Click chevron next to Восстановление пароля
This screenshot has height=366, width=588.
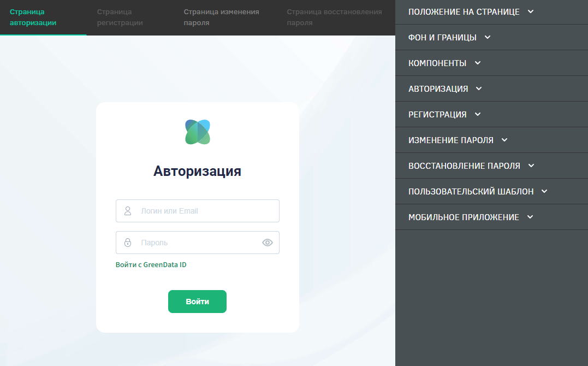[x=531, y=166]
